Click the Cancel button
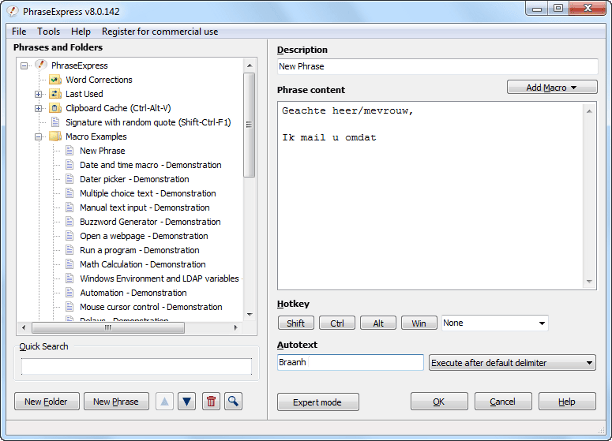Viewport: 612px width, 441px height. 503,402
